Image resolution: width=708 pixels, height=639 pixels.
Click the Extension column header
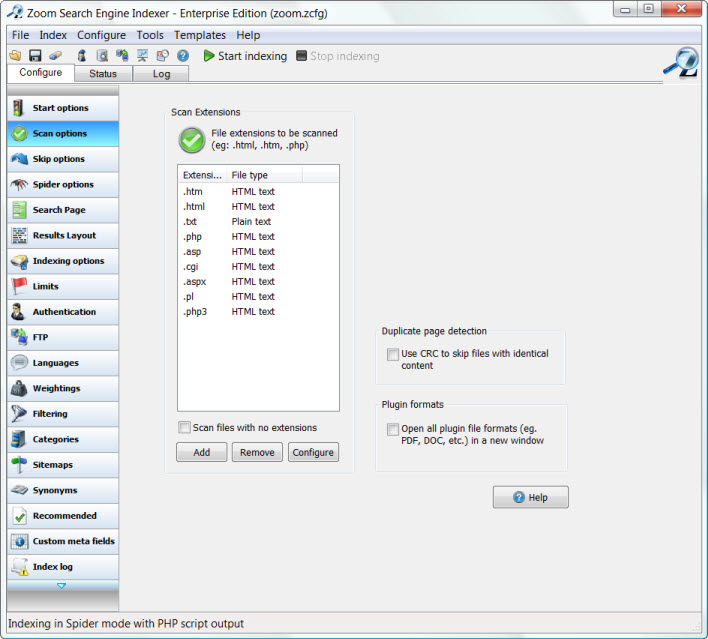coord(203,175)
